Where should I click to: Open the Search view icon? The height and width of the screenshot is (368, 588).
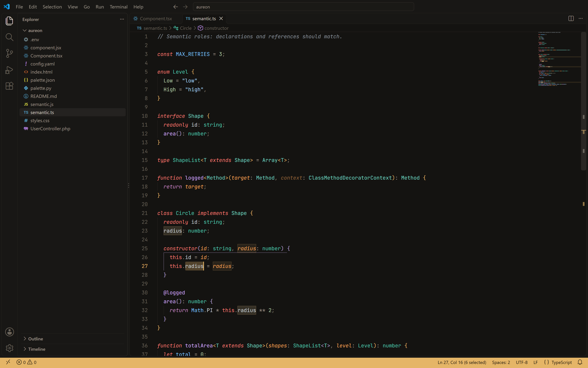click(x=9, y=37)
